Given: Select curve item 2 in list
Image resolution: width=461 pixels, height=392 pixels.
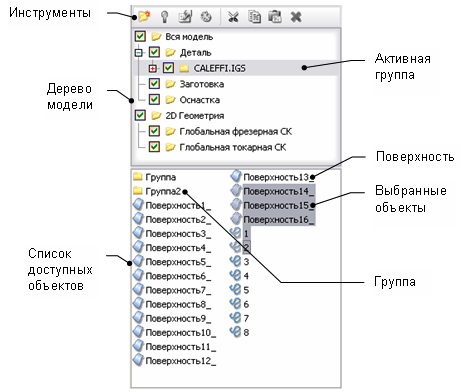Looking at the screenshot, I should click(246, 248).
